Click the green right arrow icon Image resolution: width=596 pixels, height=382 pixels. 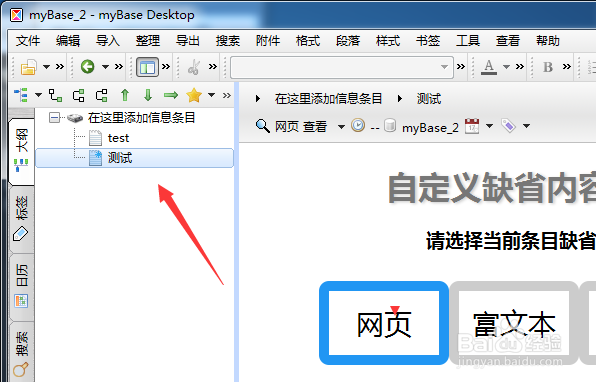click(171, 95)
